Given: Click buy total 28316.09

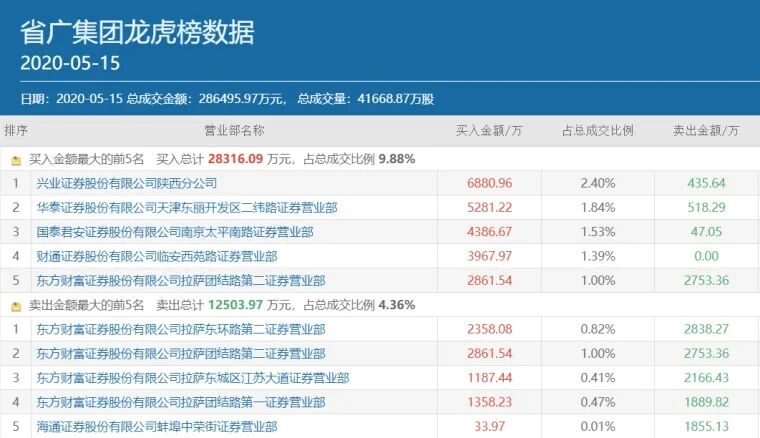Looking at the screenshot, I should pos(235,159).
